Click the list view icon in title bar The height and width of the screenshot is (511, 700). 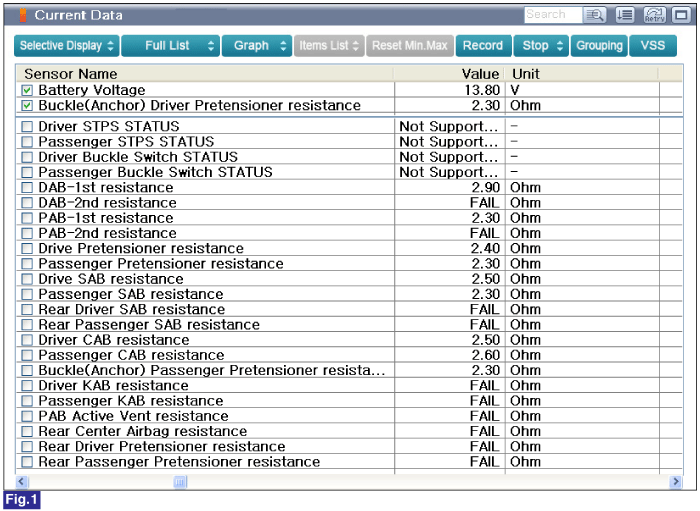point(625,15)
